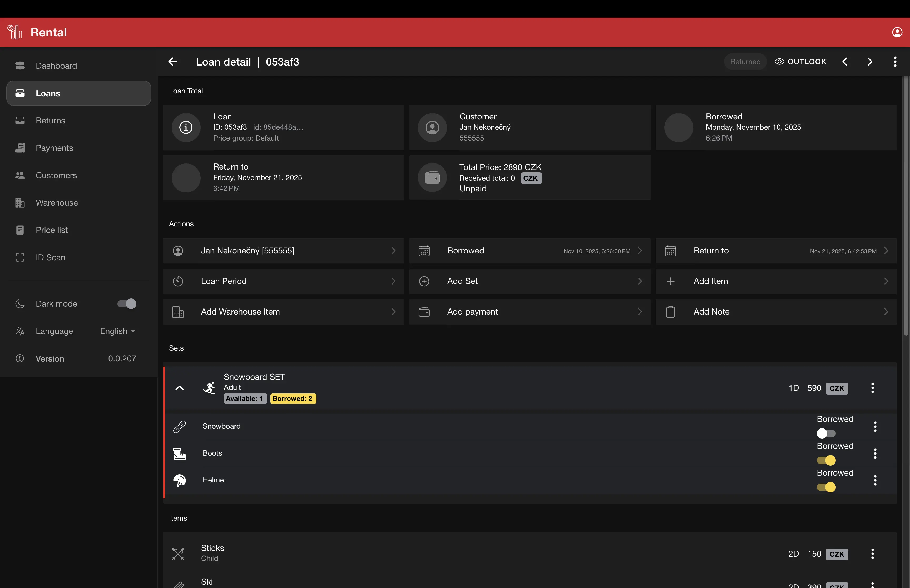910x588 pixels.
Task: Open options for the Boots row
Action: [x=875, y=453]
